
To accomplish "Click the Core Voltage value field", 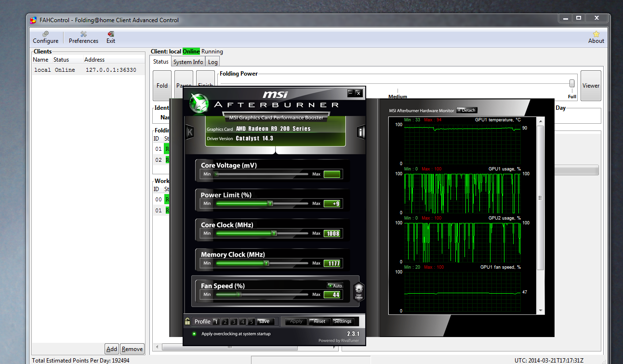I will tap(332, 174).
